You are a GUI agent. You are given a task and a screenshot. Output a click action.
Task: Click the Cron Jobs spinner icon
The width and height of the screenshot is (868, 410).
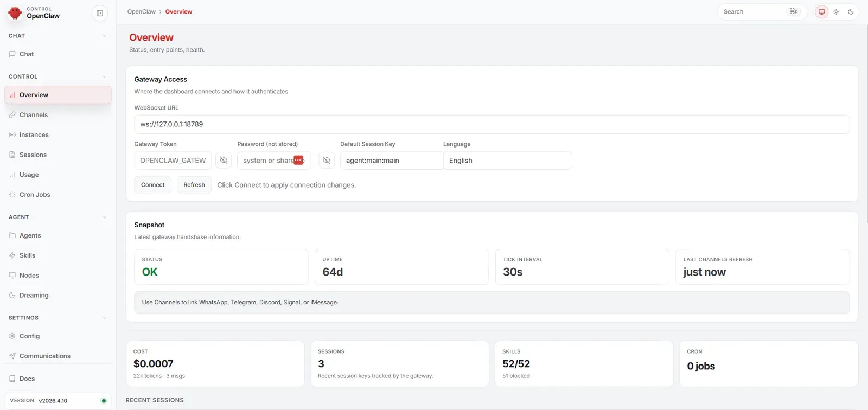coord(12,195)
